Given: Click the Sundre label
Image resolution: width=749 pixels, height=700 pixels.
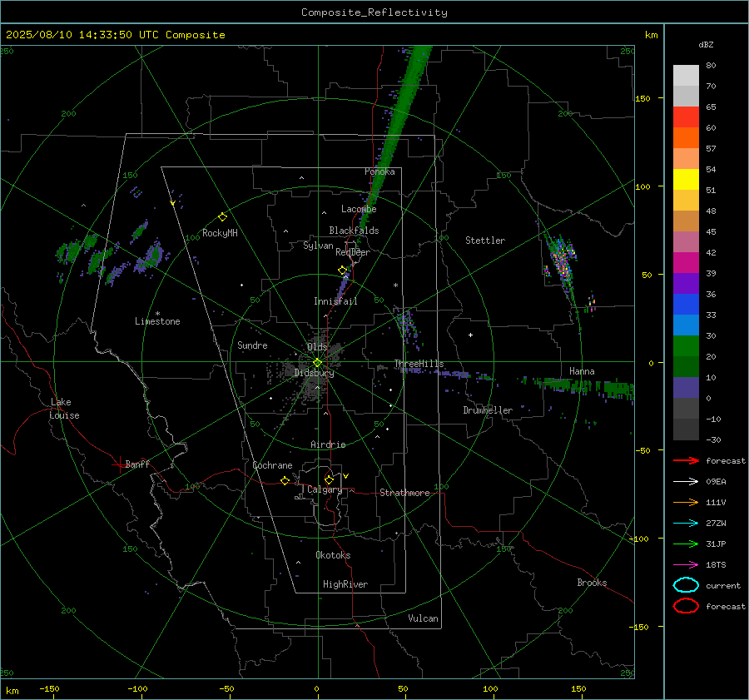Looking at the screenshot, I should 252,345.
